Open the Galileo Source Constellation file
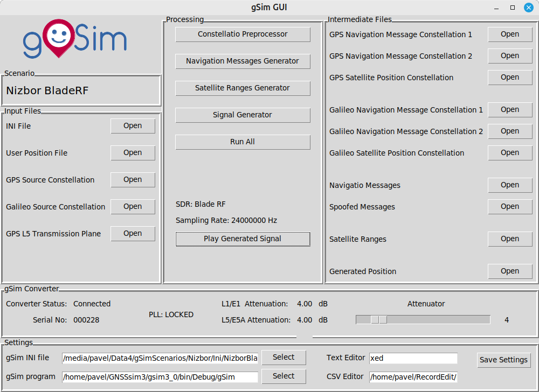539x392 pixels. [x=133, y=207]
